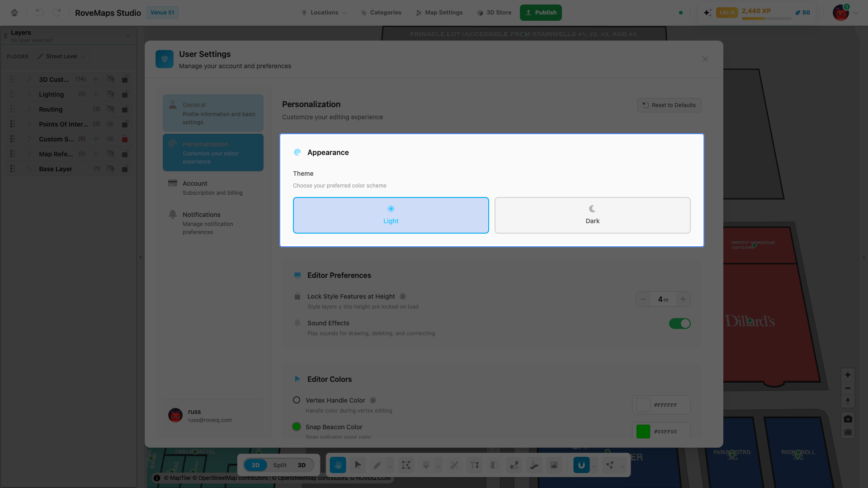The image size is (868, 488).
Task: Open the Street Level floor dropdown
Action: pos(61,56)
